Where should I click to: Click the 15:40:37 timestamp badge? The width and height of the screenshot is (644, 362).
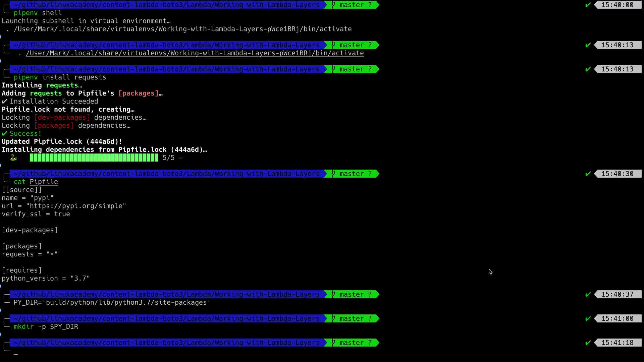pyautogui.click(x=617, y=294)
